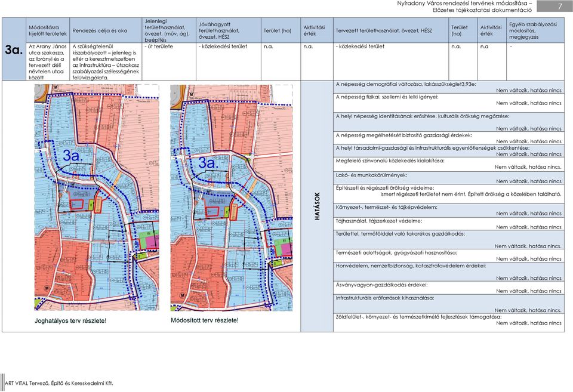Screen dimensions: 573x392
Task: Select row 'A népesség megélhetését biztosító gazdasági érdekek'
Action: tap(449, 138)
